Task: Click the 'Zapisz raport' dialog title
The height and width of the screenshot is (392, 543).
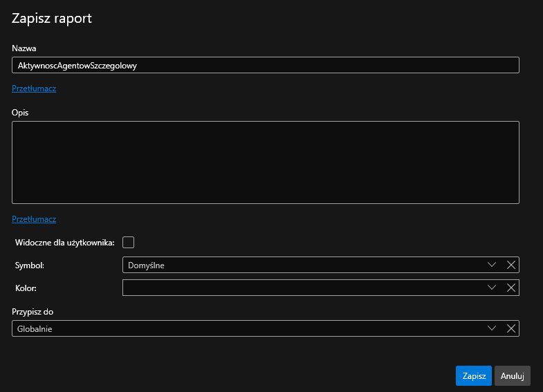Action: coord(52,19)
